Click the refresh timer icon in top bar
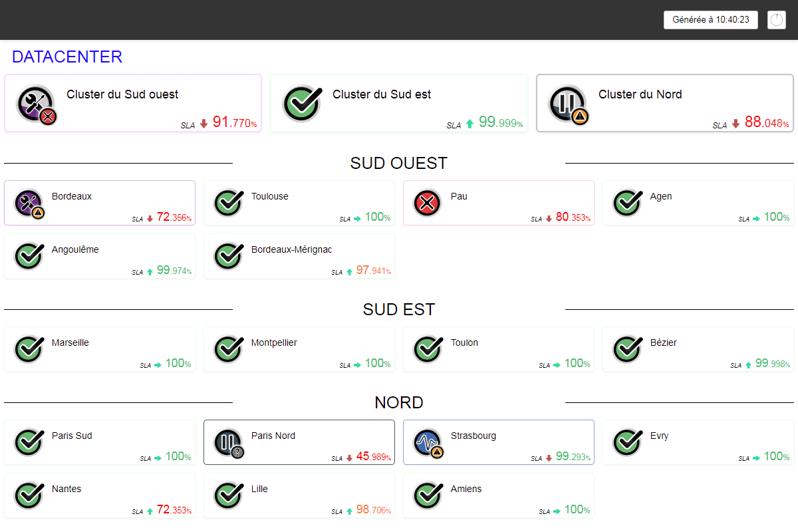The image size is (798, 532). [x=776, y=20]
